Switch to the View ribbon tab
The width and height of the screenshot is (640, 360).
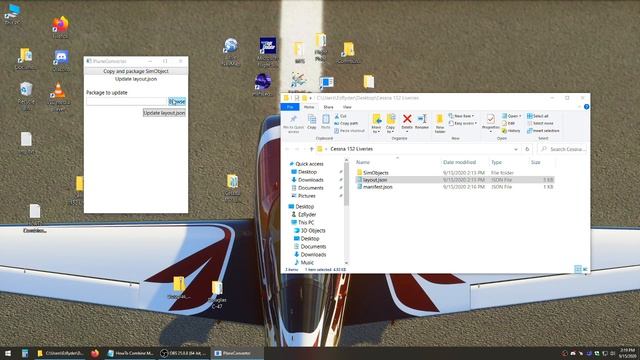click(347, 107)
